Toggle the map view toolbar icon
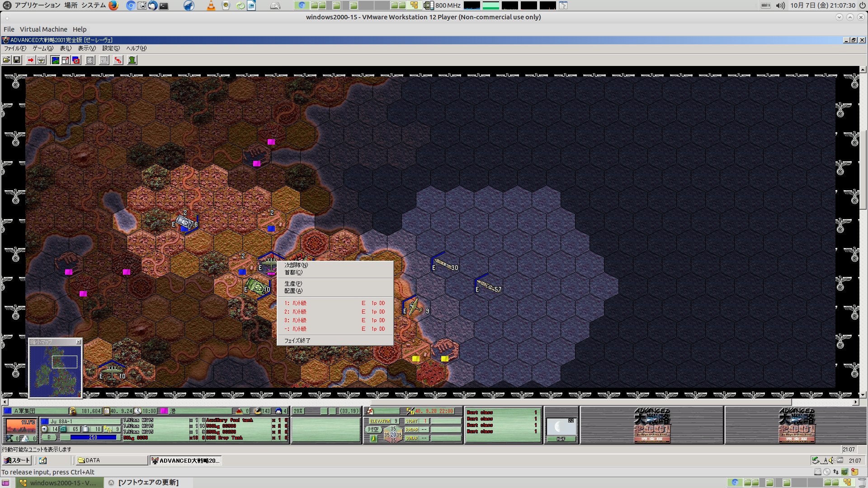The height and width of the screenshot is (488, 868). pos(55,60)
